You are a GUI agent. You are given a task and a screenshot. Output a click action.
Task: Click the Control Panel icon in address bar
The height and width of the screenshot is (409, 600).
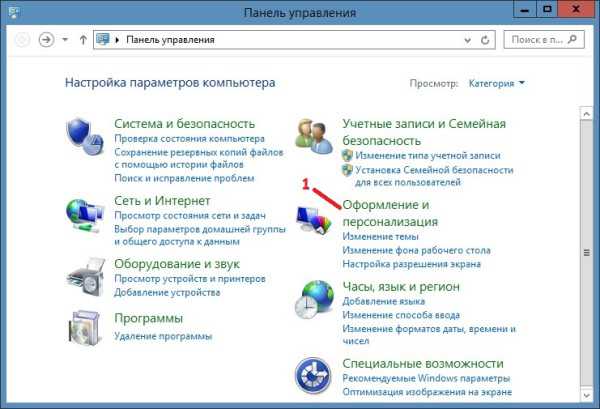coord(103,39)
